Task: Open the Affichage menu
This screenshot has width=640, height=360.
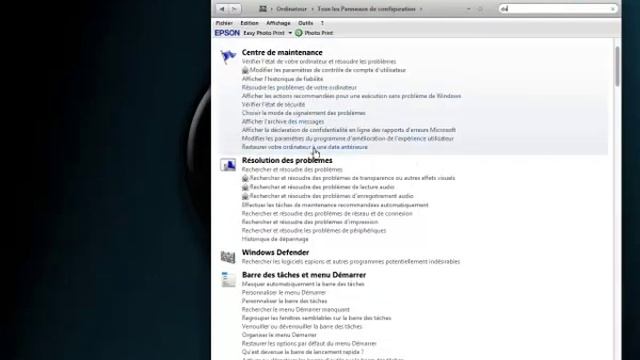Action: 278,23
